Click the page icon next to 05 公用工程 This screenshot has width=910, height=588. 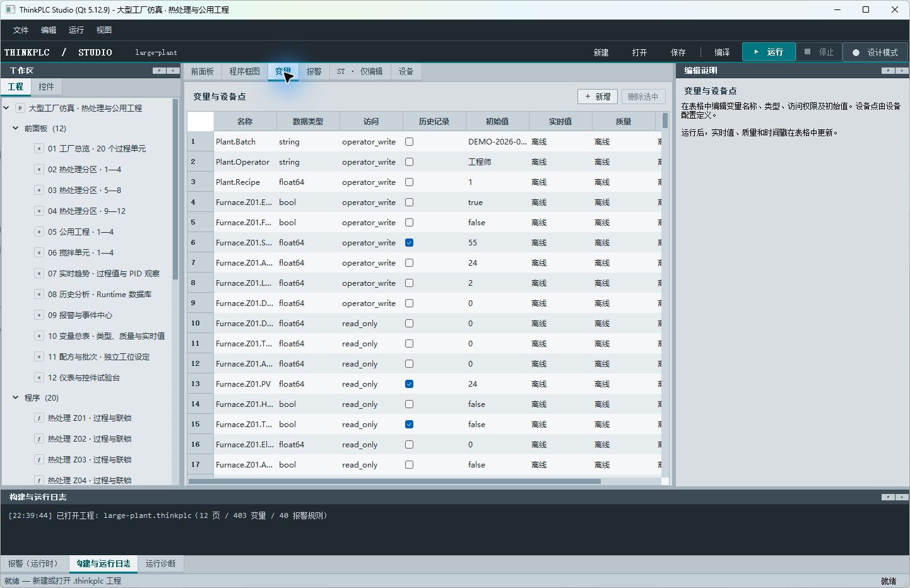(x=39, y=232)
